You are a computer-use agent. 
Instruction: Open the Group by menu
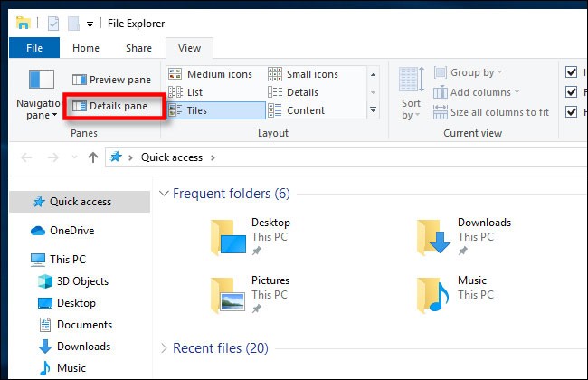point(470,72)
